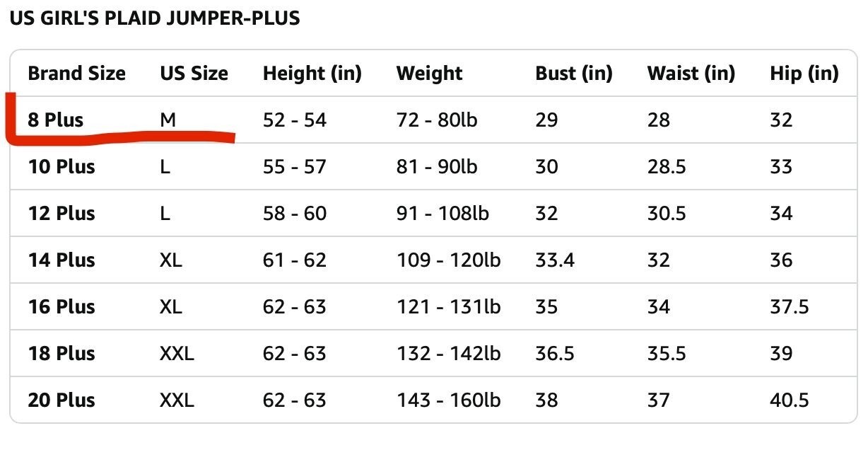This screenshot has width=868, height=450.
Task: Select the 33.4 bust measurement cell
Action: click(555, 260)
